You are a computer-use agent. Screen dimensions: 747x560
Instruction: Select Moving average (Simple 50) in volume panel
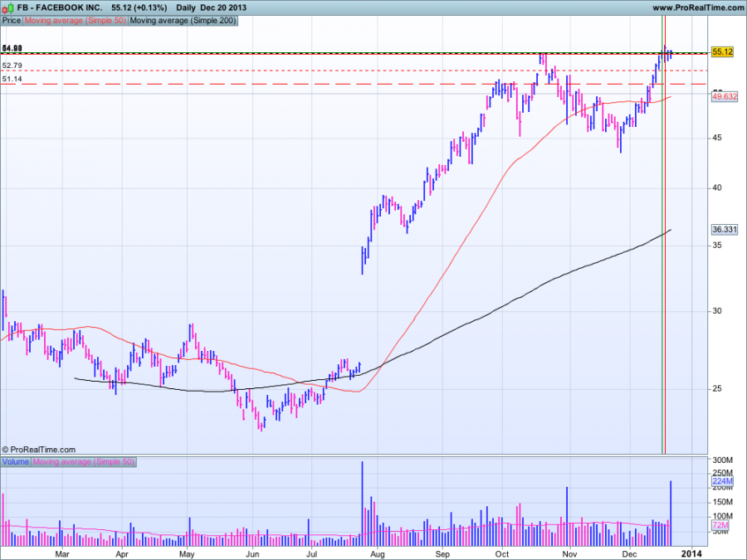(x=84, y=461)
